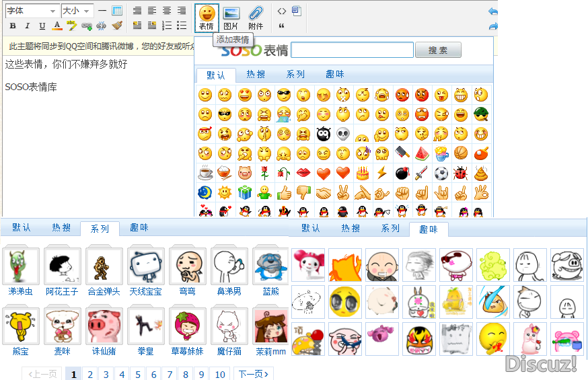Click the 草莓妹妹 series label
Image resolution: width=588 pixels, height=380 pixels.
pos(188,351)
